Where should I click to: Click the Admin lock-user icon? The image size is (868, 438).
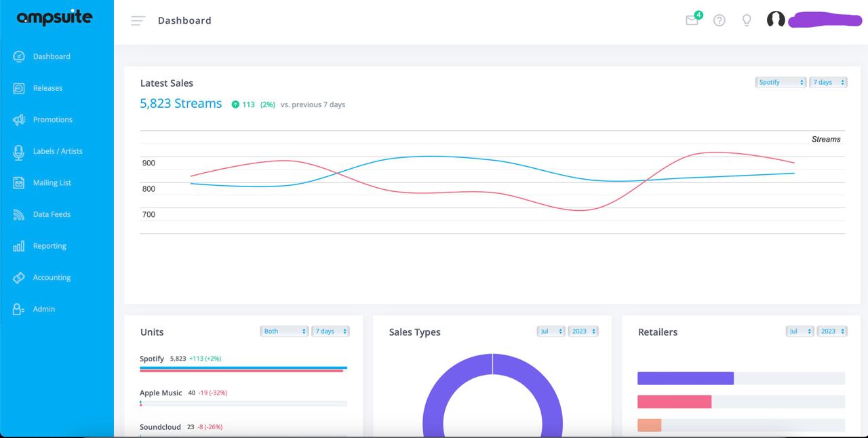tap(19, 309)
